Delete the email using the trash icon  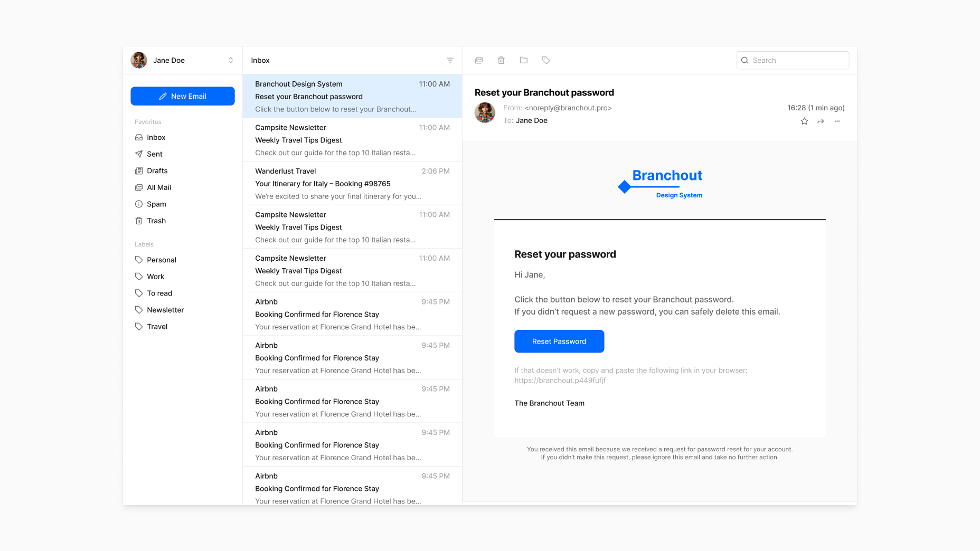coord(501,60)
